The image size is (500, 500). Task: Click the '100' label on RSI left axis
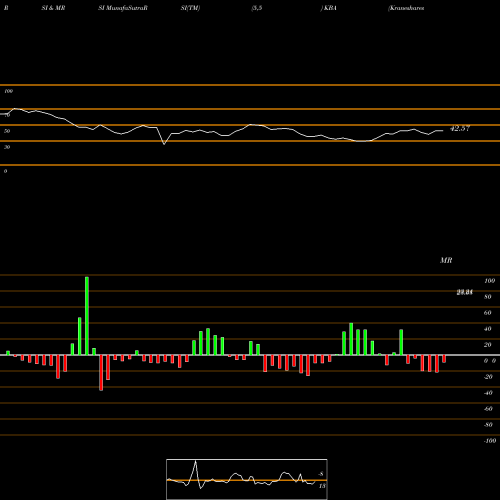[x=8, y=91]
